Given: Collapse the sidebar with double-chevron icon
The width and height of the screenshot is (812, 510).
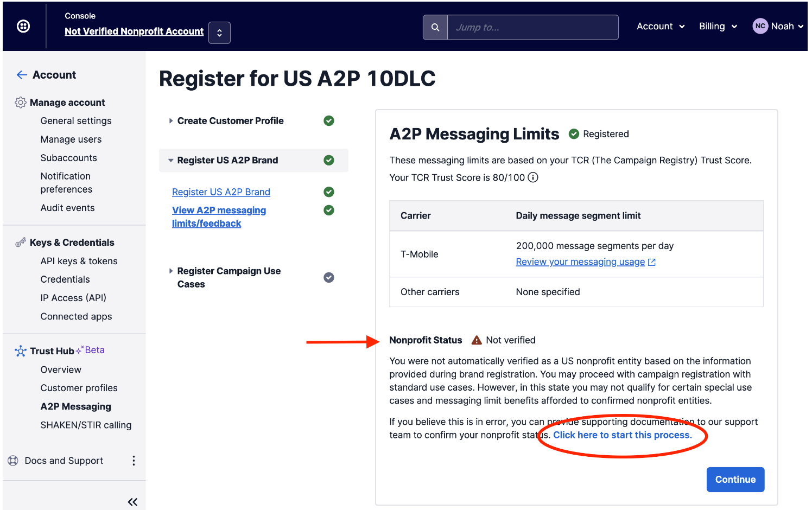Looking at the screenshot, I should tap(132, 502).
